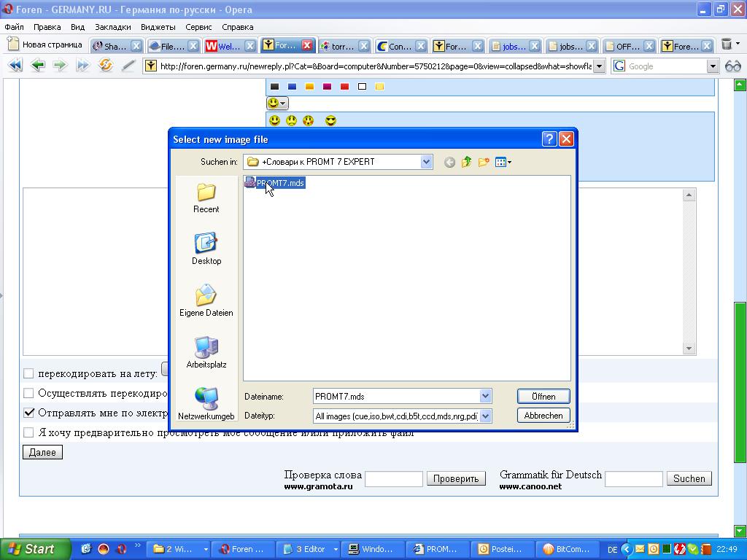The width and height of the screenshot is (747, 560).
Task: Open the Google search engine dropdown
Action: (712, 66)
